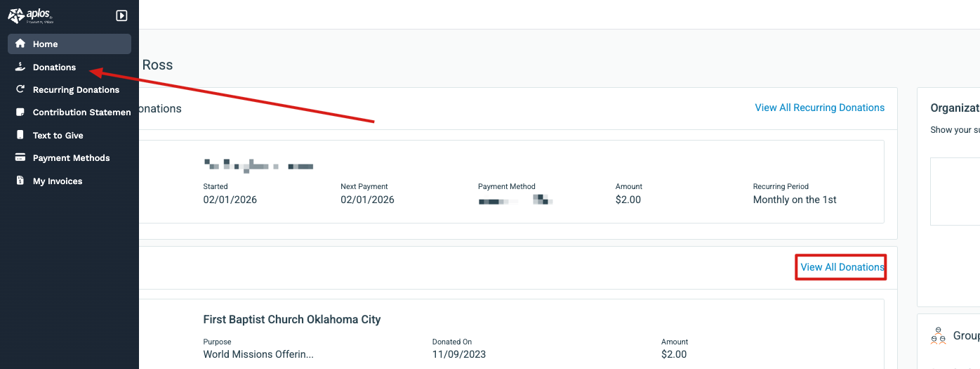
Task: Go to Payment Methods menu label
Action: pos(72,158)
